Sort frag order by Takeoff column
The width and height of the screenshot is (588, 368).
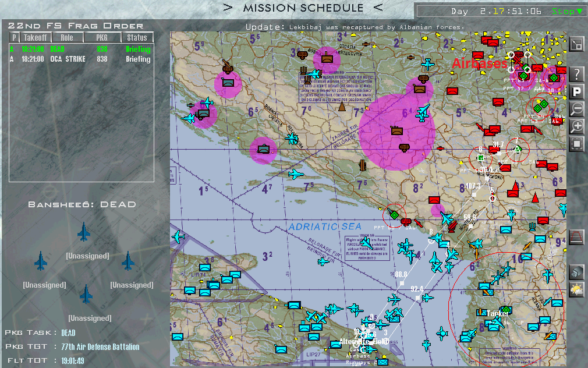pos(36,37)
